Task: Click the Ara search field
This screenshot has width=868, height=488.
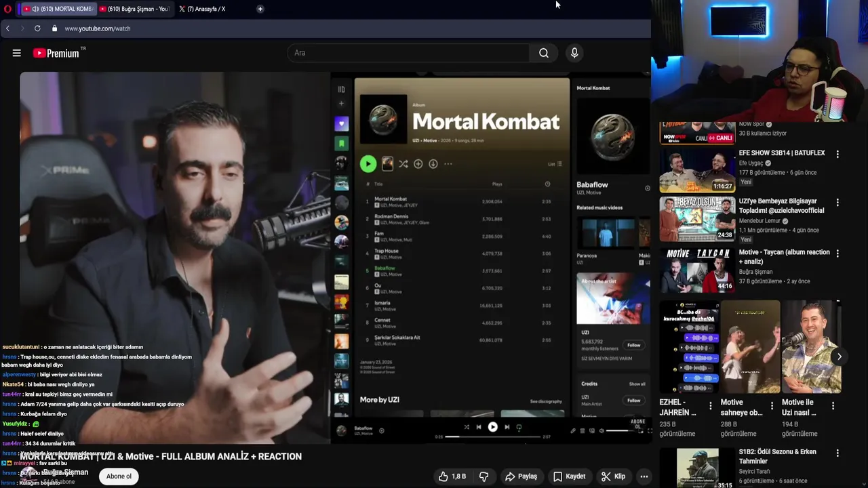Action: pyautogui.click(x=409, y=53)
